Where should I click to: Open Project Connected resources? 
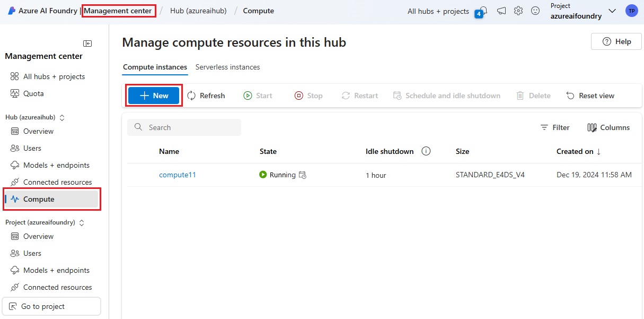click(x=51, y=287)
